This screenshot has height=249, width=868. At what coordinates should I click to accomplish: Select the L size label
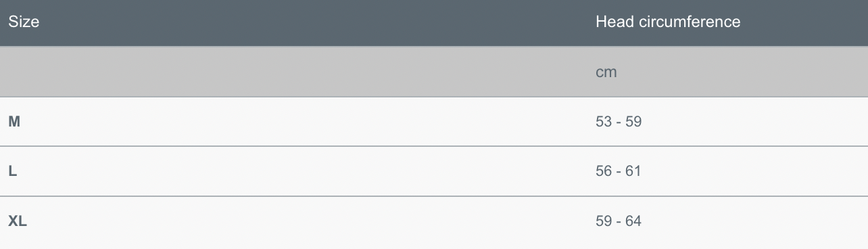tap(12, 171)
